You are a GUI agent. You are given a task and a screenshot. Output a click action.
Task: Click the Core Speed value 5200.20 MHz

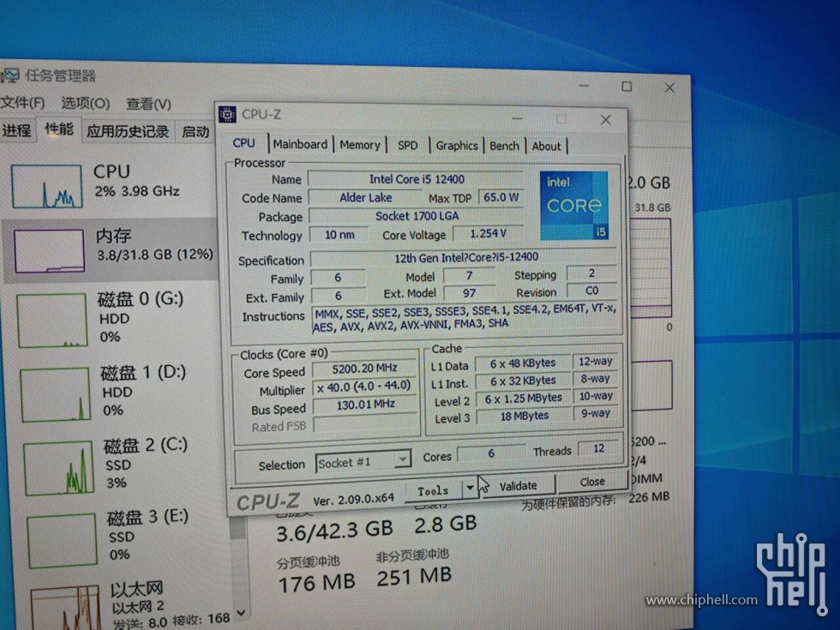pos(364,369)
